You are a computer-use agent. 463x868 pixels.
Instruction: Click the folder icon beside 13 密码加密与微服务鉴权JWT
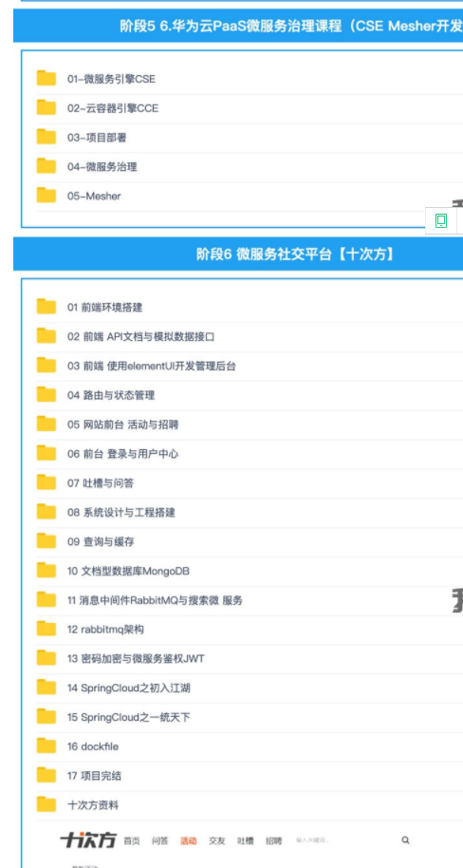tap(46, 658)
